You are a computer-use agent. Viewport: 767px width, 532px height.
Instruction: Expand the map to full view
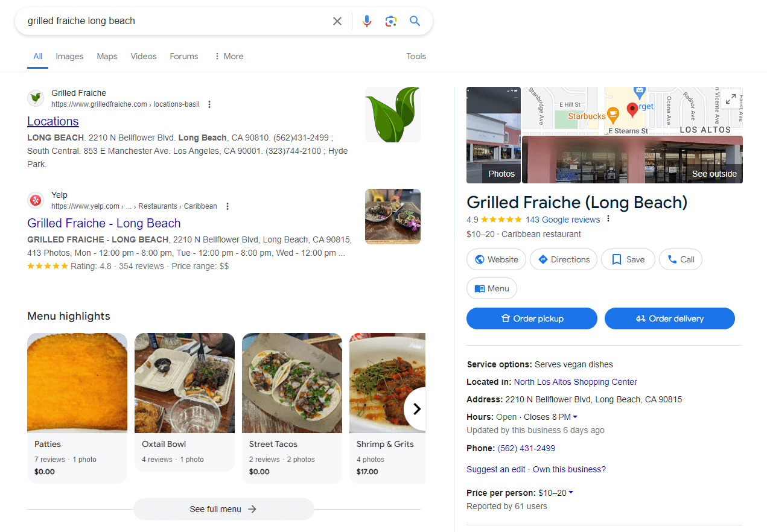tap(730, 100)
